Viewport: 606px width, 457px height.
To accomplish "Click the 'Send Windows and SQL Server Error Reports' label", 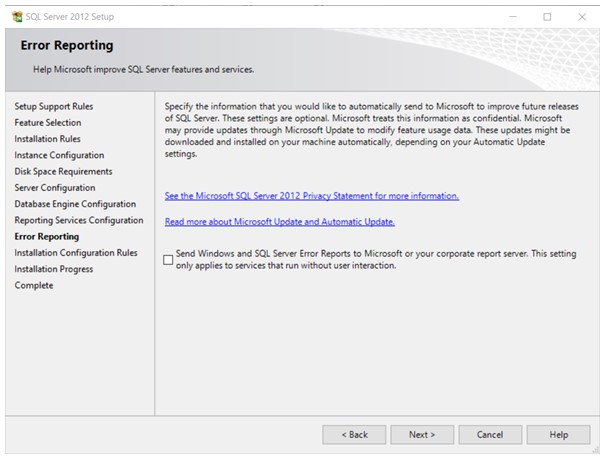I will coord(376,259).
